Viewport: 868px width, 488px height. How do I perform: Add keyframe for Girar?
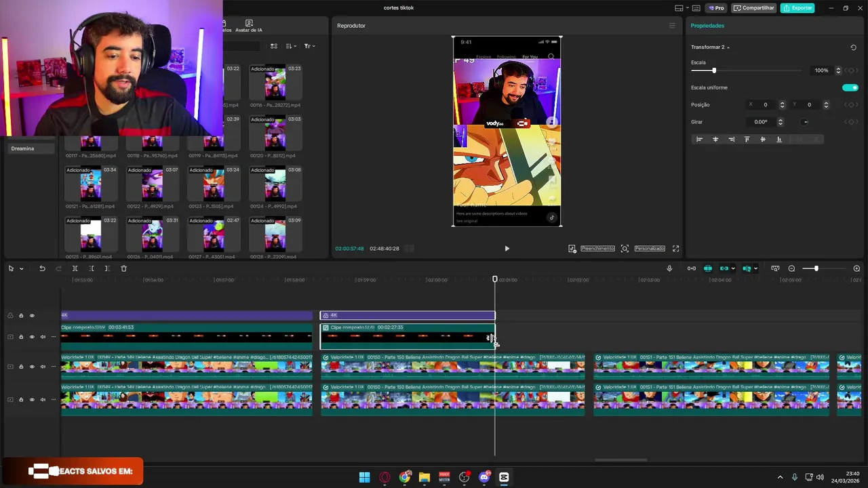coord(850,122)
